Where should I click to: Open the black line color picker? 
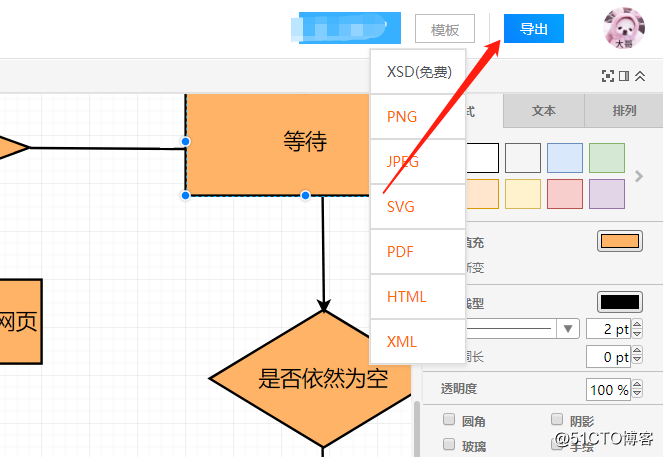click(x=620, y=302)
